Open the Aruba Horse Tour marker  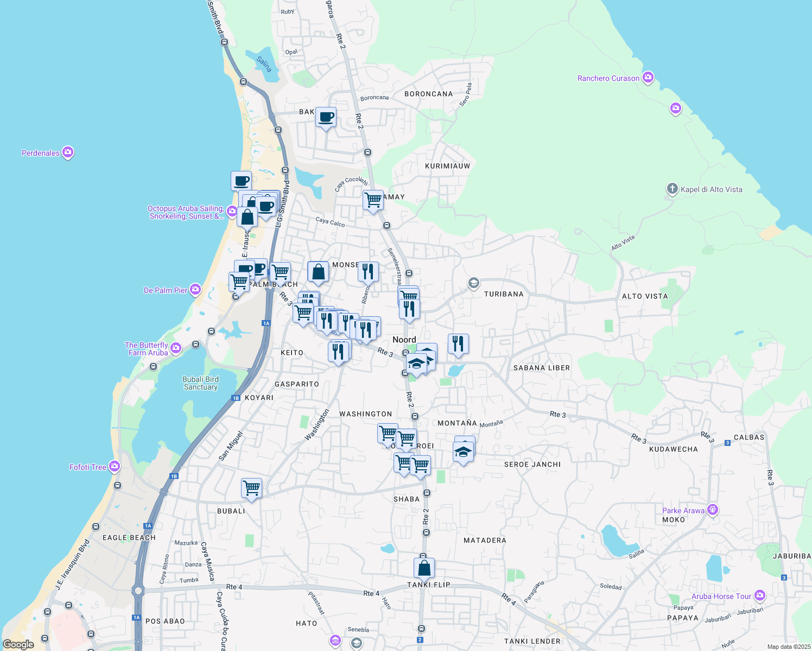pyautogui.click(x=760, y=596)
